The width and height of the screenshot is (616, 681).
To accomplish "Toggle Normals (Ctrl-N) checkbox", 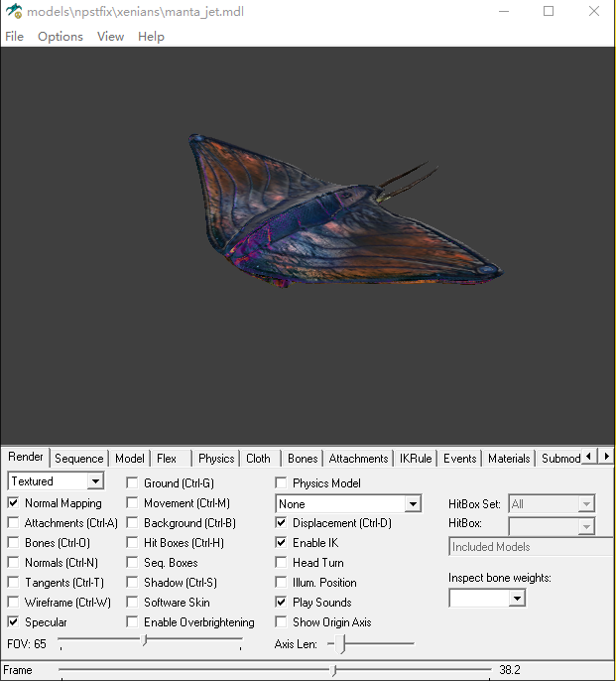I will pyautogui.click(x=14, y=563).
